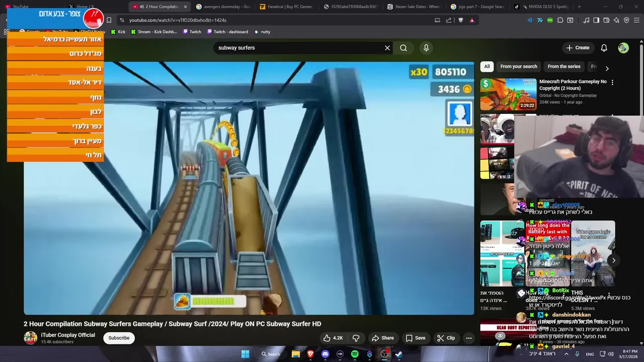Click the Clip button under the video
Screen dimensions: 644x362
tap(446, 338)
